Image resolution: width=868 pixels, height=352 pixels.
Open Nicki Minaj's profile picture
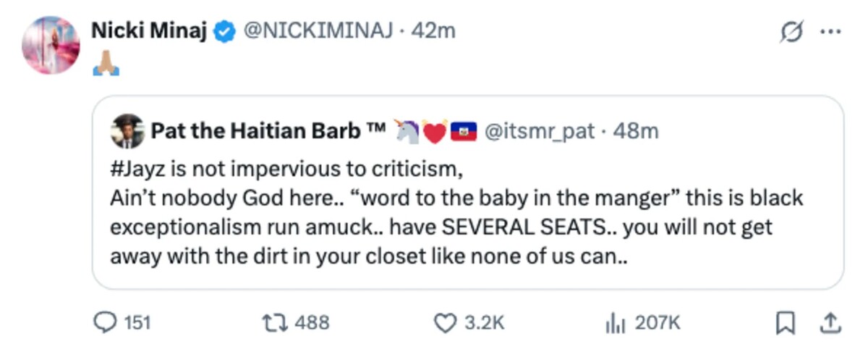point(51,45)
